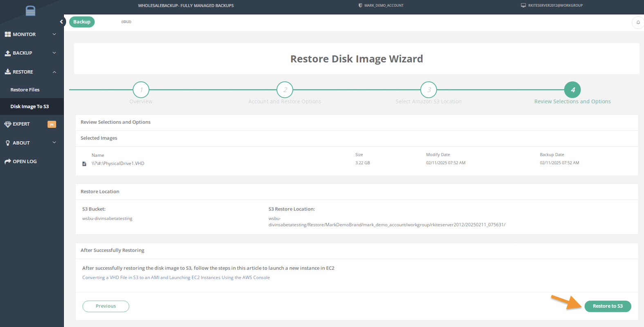
Task: Click the Modify Date value 02/11/2025 07:52 AM
Action: coord(446,163)
